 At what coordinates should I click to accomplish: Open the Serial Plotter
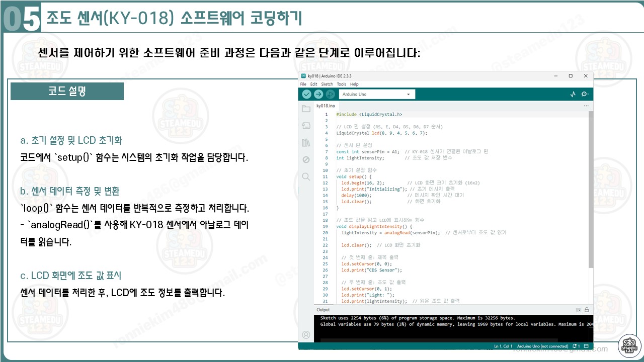tap(573, 94)
